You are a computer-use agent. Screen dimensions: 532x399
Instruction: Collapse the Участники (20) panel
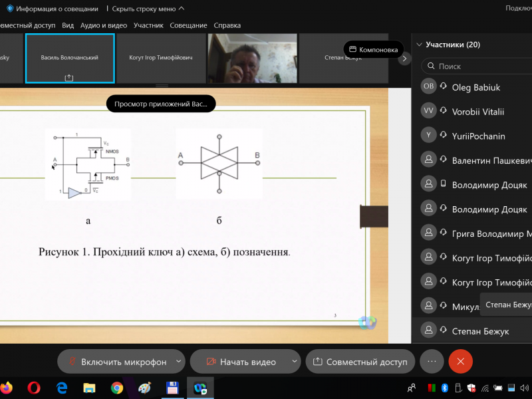(x=419, y=45)
